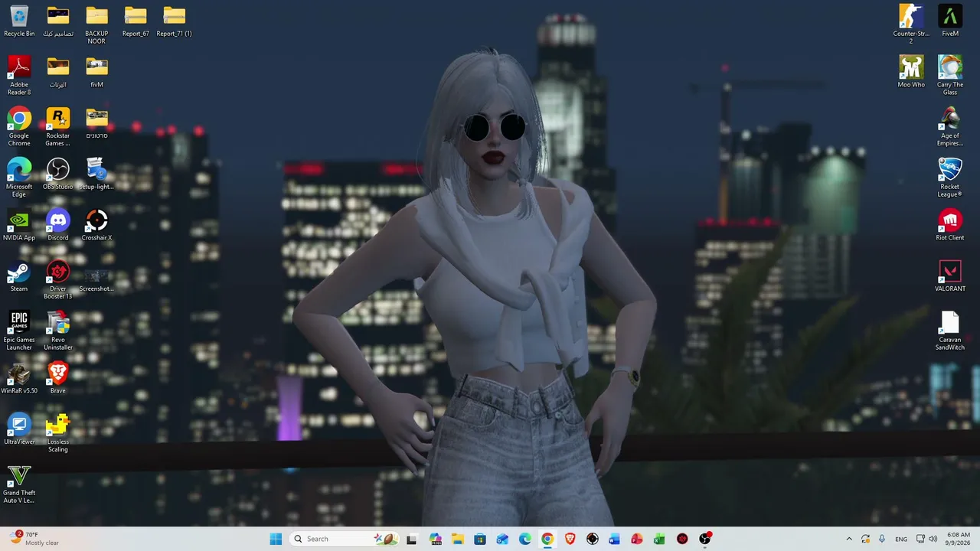980x551 pixels.
Task: Select the Moo Who game shortcut
Action: pyautogui.click(x=911, y=72)
